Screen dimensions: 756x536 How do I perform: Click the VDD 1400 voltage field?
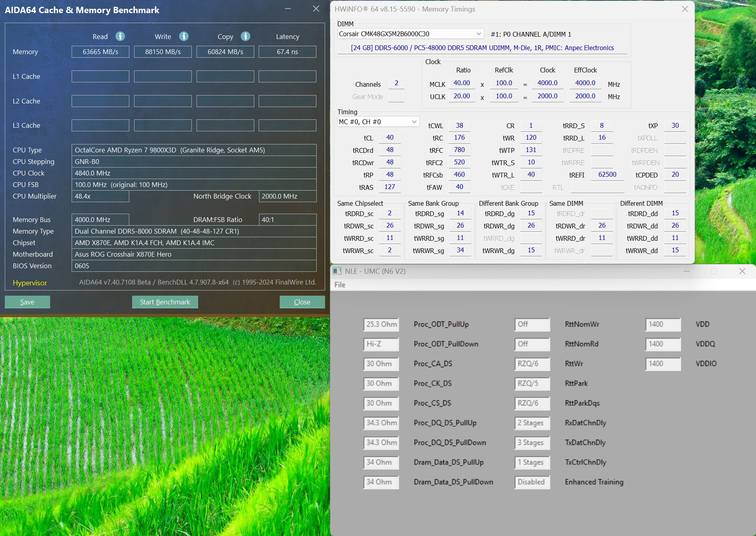[663, 324]
